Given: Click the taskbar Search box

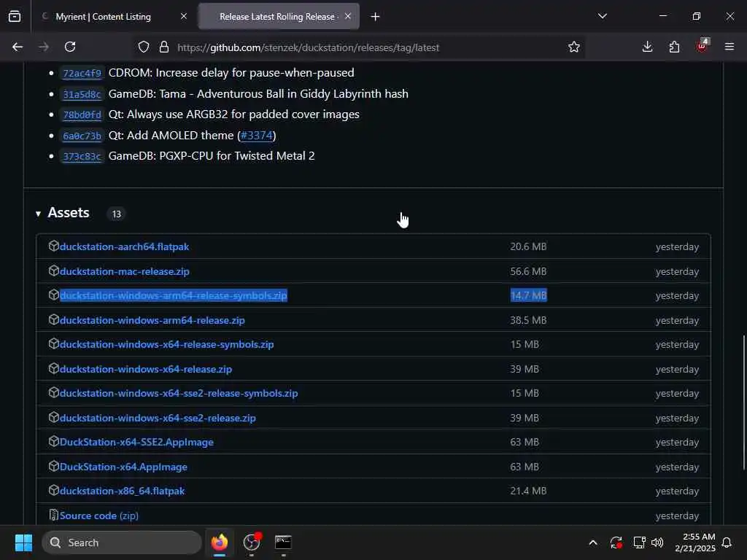Looking at the screenshot, I should click(x=122, y=542).
